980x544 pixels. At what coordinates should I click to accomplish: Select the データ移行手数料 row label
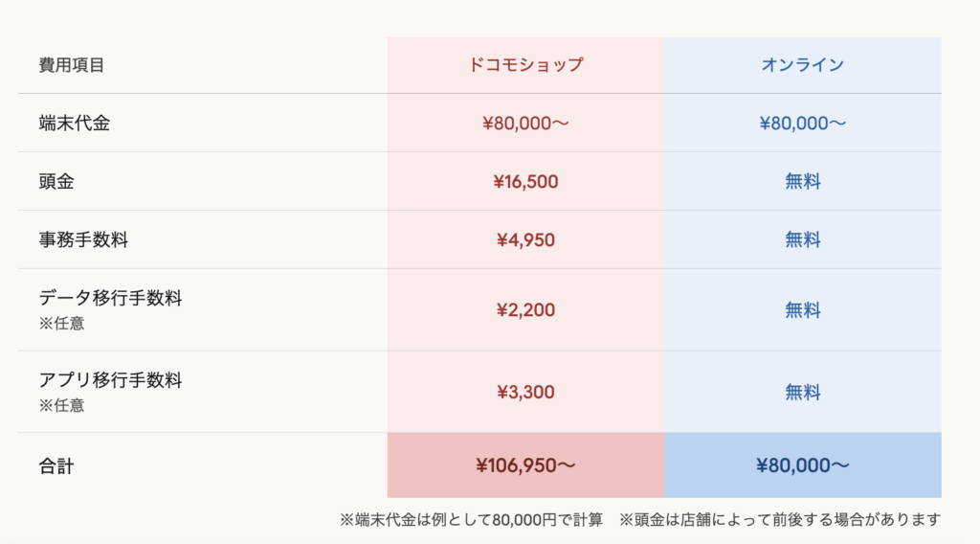point(110,298)
